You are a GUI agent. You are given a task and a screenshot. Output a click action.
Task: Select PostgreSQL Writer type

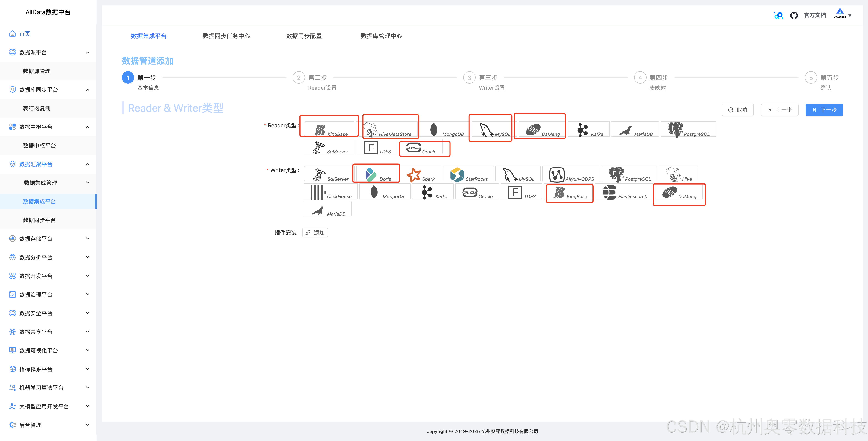point(629,174)
